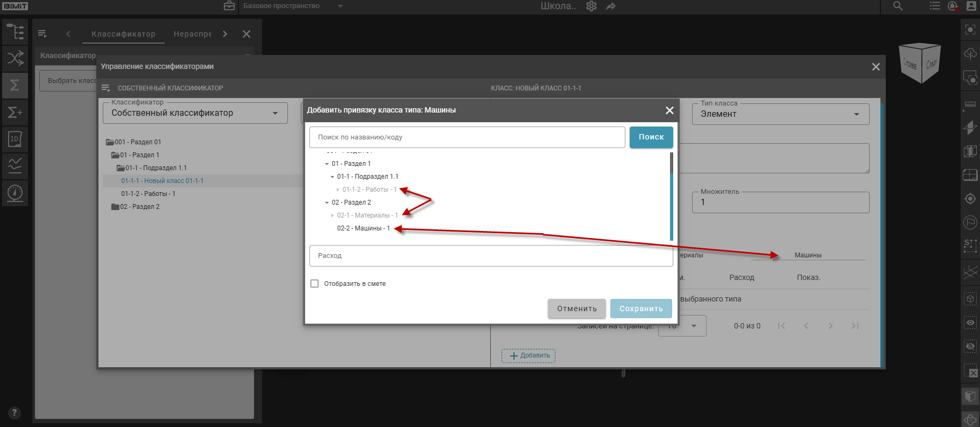Click the 'Расход' input field

pyautogui.click(x=490, y=256)
